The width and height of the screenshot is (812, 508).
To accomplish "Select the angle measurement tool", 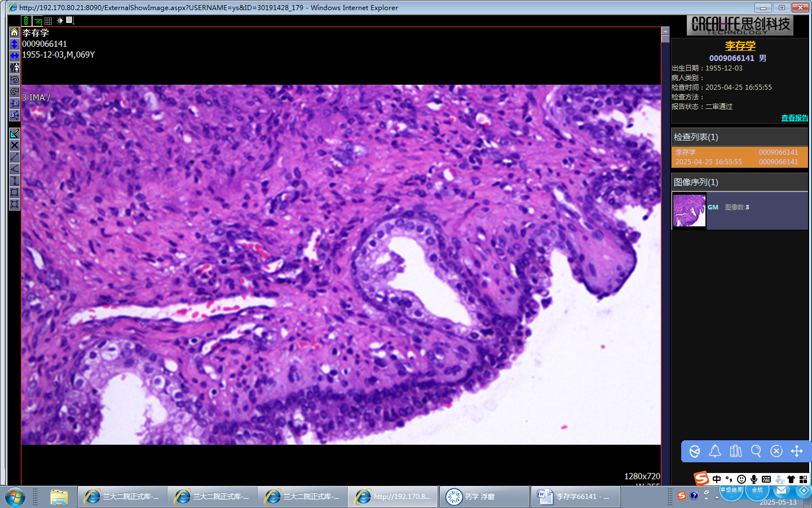I will (15, 169).
